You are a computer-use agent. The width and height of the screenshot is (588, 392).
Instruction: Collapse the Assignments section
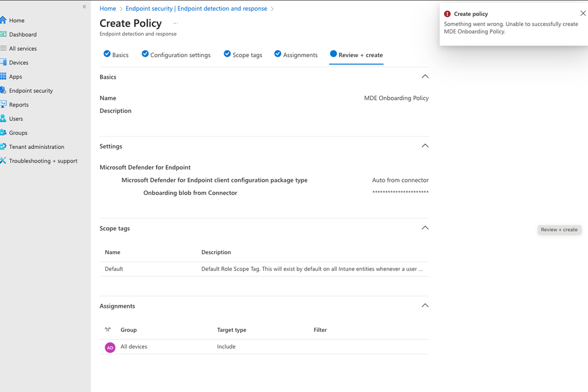pyautogui.click(x=425, y=305)
